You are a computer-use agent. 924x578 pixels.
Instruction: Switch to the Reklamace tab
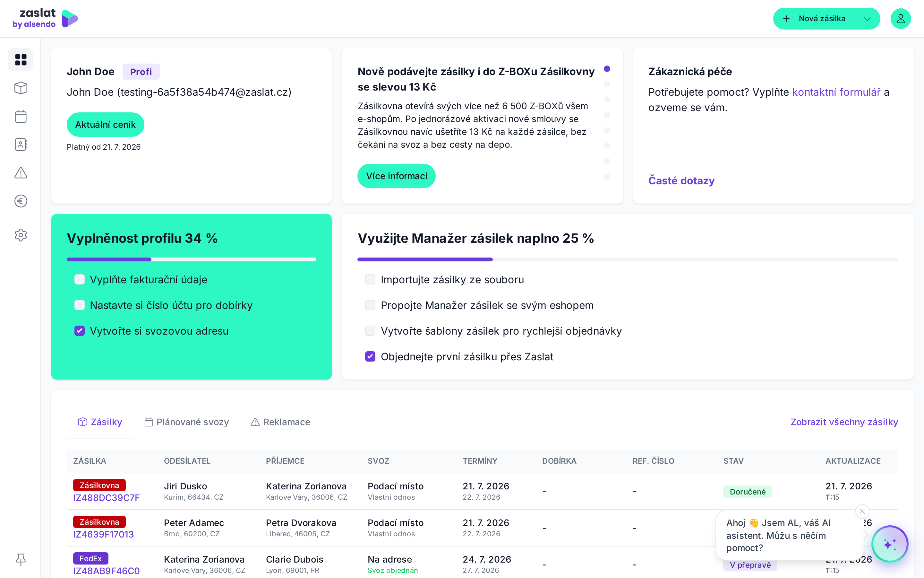pyautogui.click(x=280, y=422)
